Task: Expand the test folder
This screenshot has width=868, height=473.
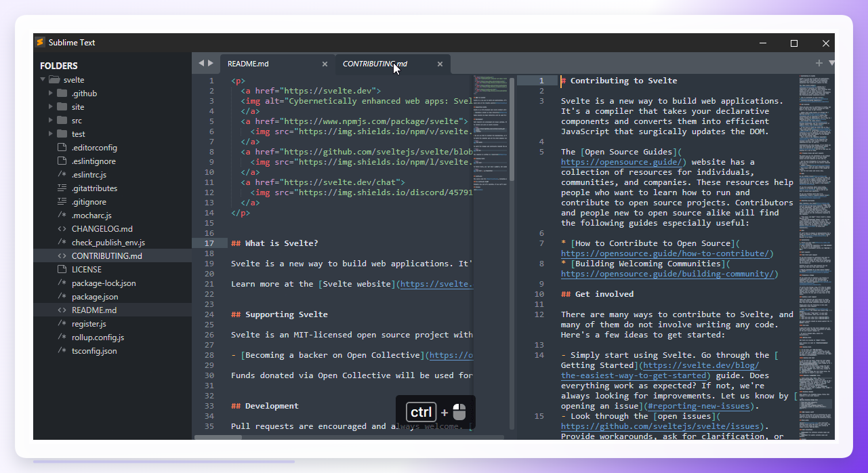Action: click(51, 133)
